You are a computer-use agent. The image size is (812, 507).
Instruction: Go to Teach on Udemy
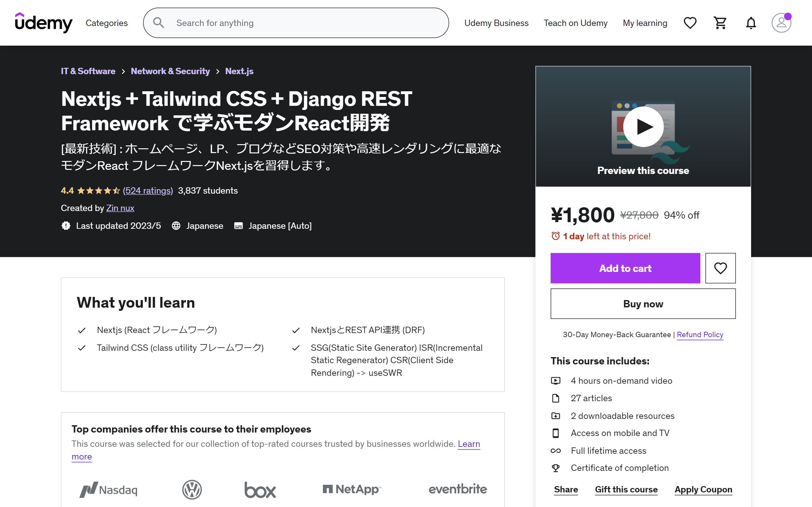[x=575, y=23]
